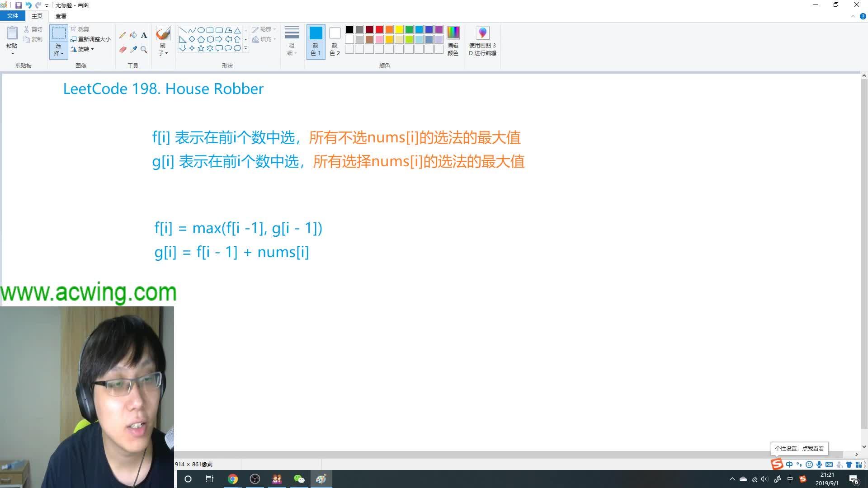The image size is (868, 488).
Task: Click the rectangular selection tool icon
Action: click(x=58, y=33)
